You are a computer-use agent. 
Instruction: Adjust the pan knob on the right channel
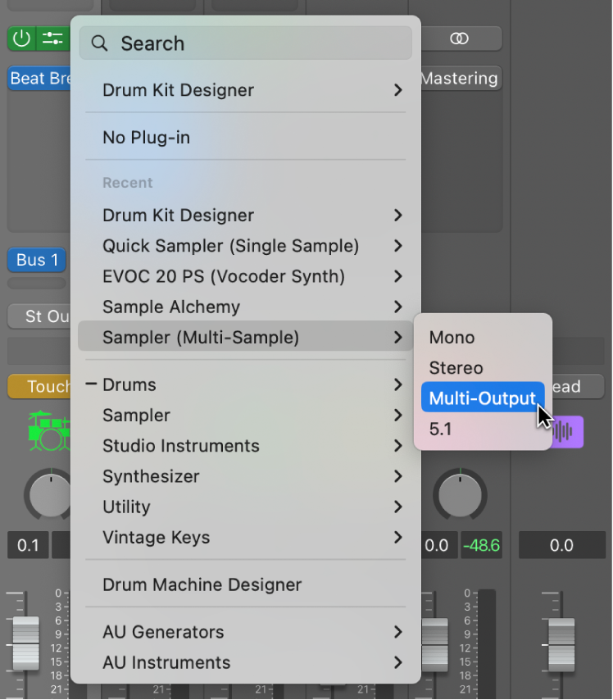click(x=459, y=494)
